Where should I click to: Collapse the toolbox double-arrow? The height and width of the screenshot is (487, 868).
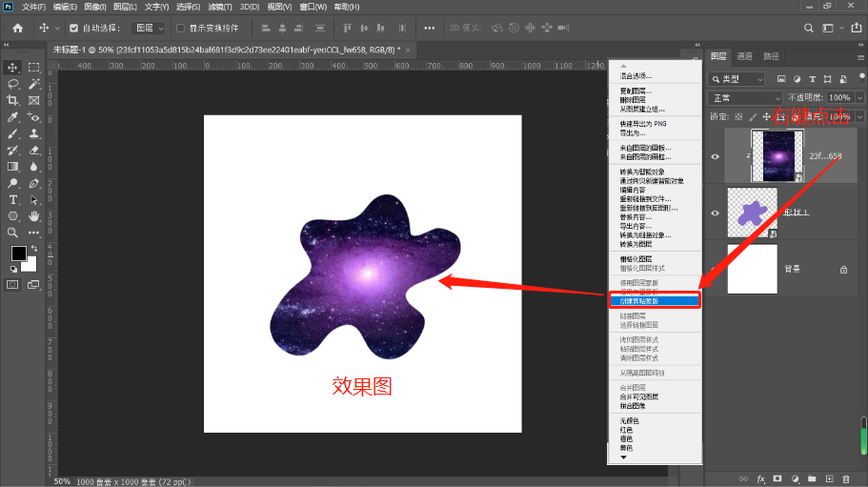pos(6,45)
